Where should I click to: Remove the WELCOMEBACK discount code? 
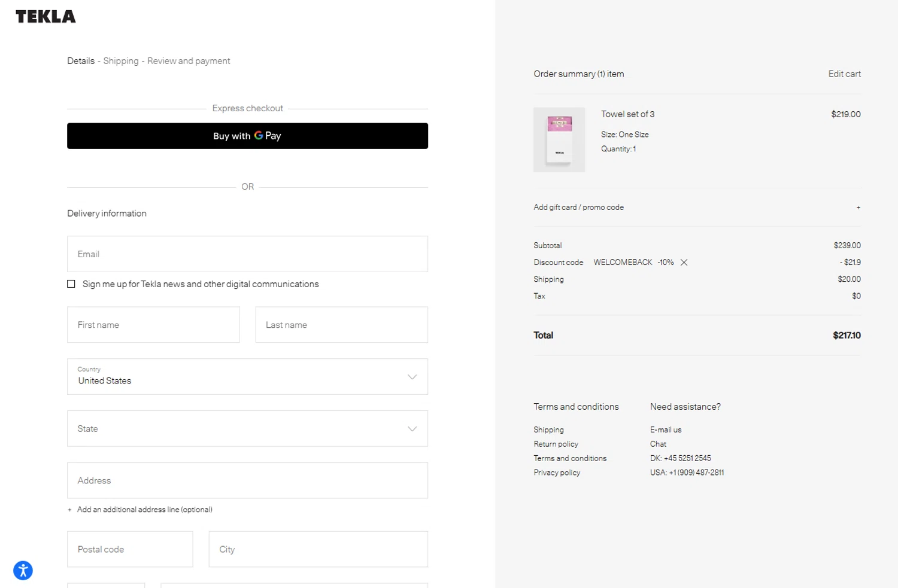pos(684,263)
